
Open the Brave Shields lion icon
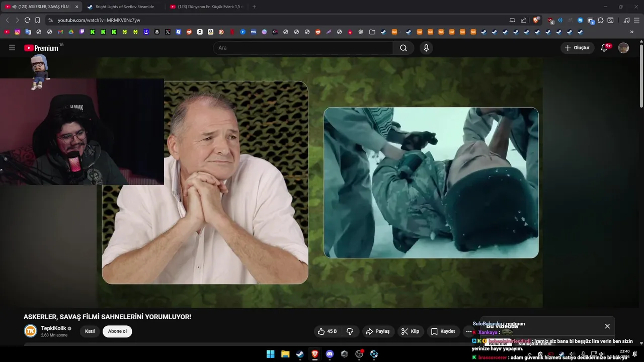[x=536, y=20]
